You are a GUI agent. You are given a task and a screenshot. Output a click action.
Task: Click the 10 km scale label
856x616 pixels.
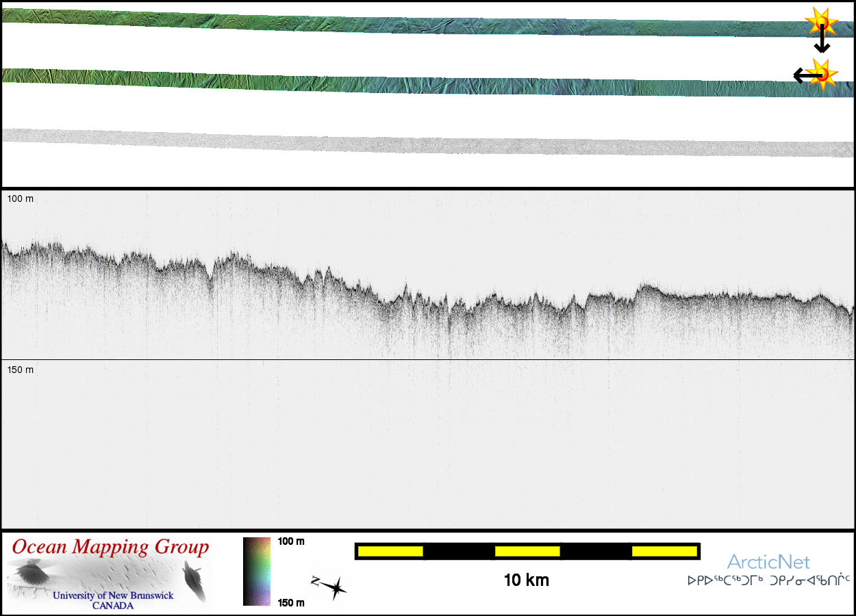(x=526, y=580)
